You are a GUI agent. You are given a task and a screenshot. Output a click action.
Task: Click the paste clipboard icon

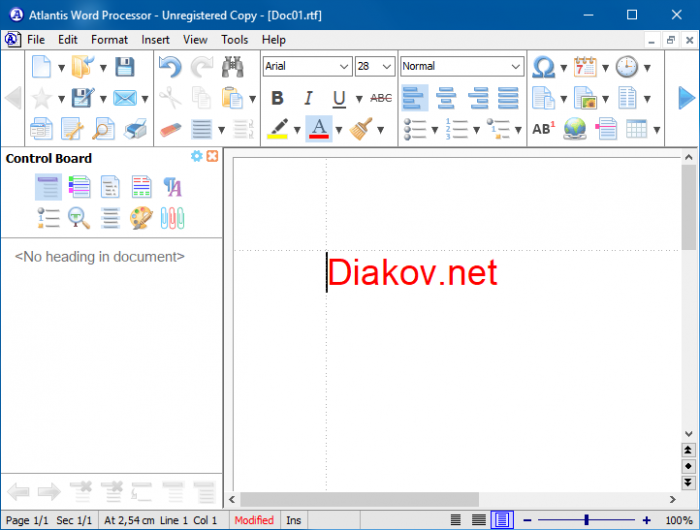click(x=233, y=98)
